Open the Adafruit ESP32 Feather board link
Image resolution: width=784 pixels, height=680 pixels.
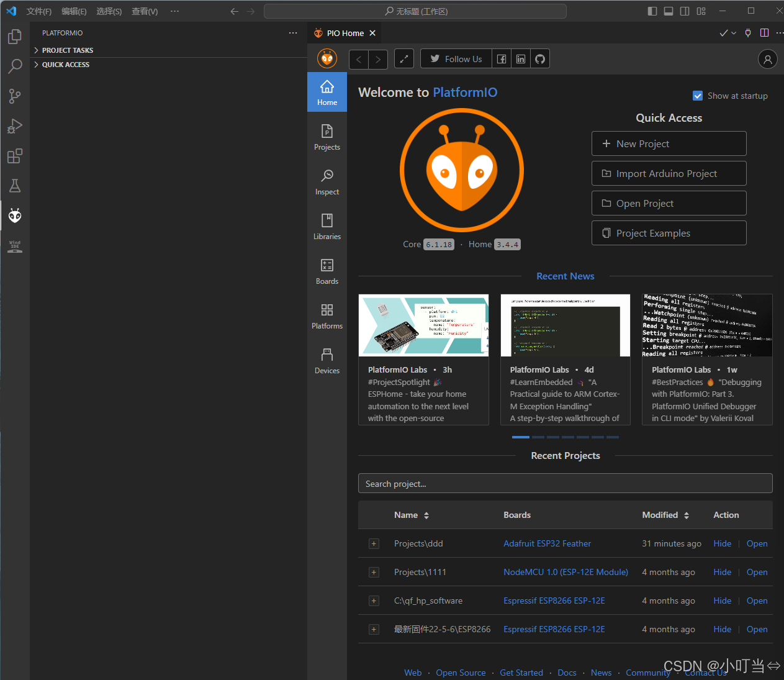547,543
